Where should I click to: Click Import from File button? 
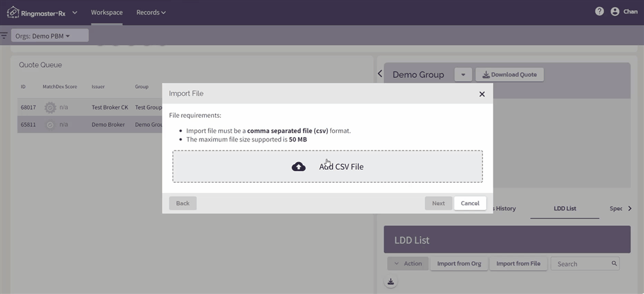tap(518, 264)
